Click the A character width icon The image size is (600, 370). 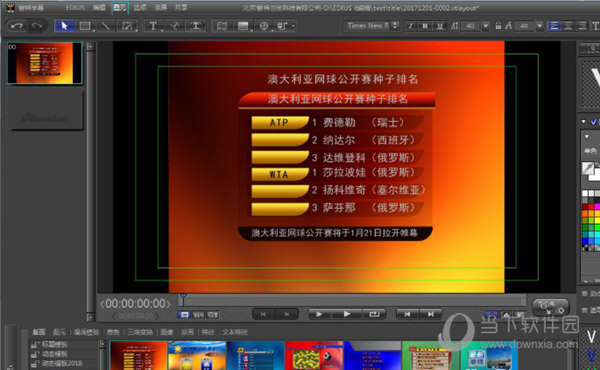tap(508, 26)
